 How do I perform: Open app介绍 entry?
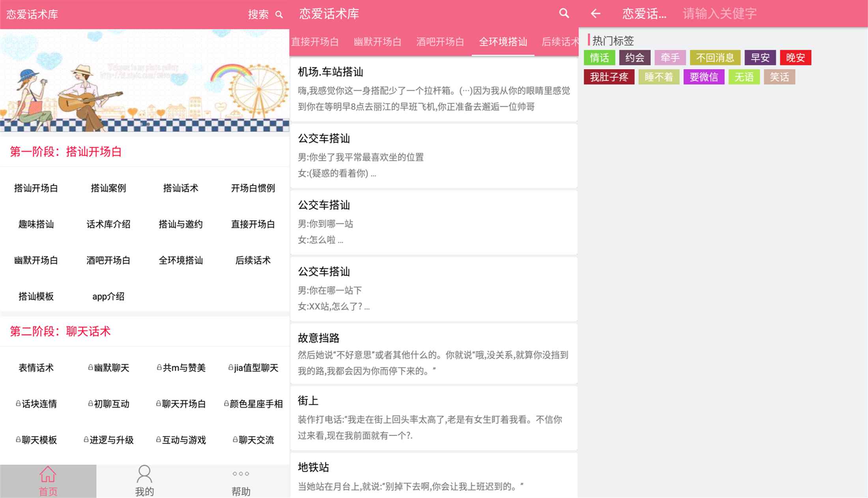[108, 296]
